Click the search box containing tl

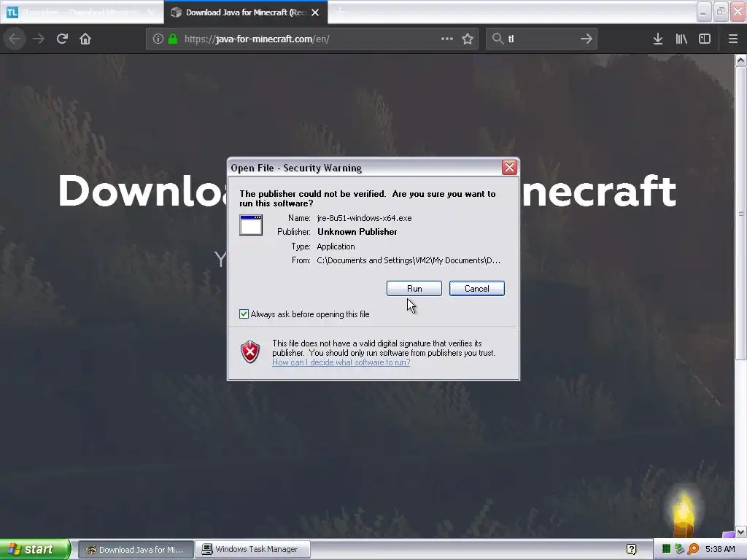(541, 39)
